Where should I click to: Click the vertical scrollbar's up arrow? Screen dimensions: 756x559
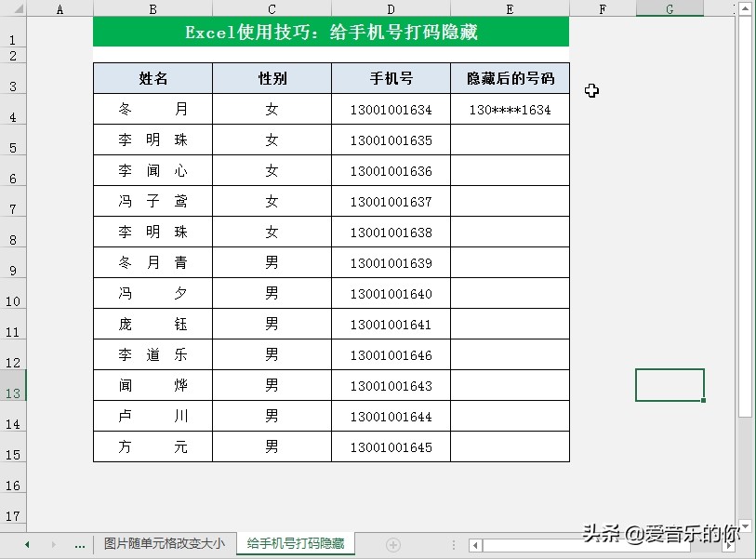coord(747,9)
